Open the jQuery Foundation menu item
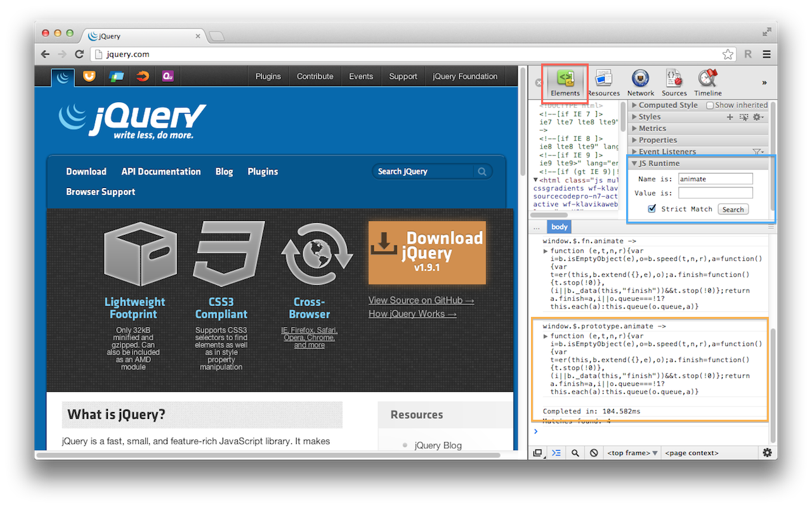The height and width of the screenshot is (508, 812). coord(465,76)
